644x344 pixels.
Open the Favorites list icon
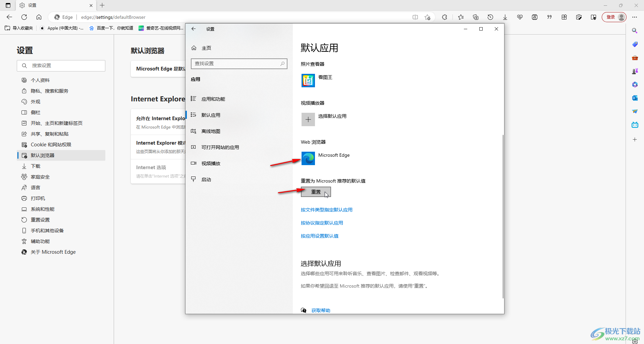(x=461, y=17)
